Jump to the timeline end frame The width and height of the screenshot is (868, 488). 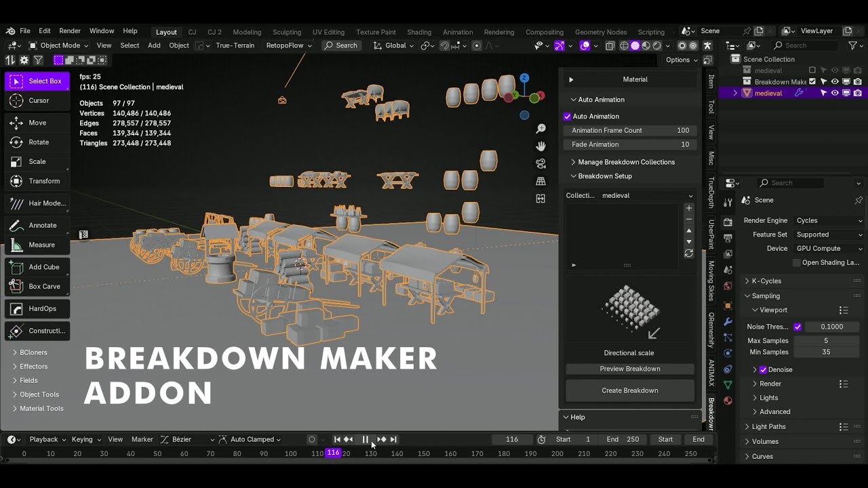393,439
